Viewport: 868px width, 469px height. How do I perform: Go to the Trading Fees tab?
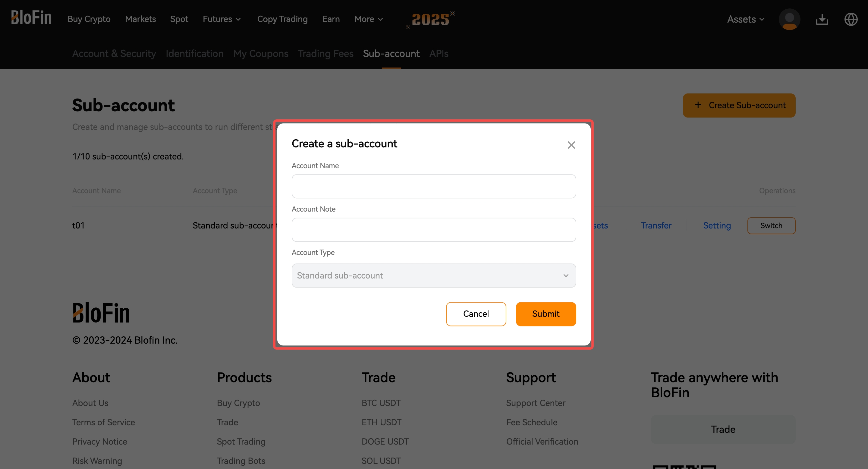[x=325, y=54]
